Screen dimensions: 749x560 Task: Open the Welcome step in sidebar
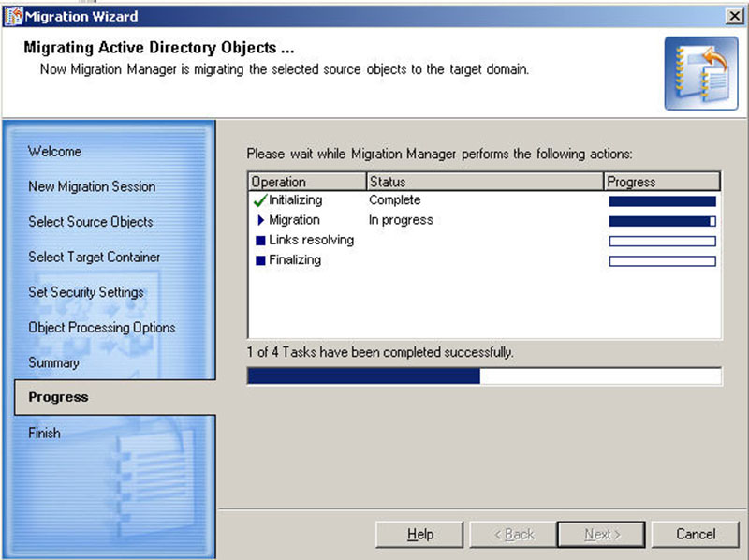[55, 152]
